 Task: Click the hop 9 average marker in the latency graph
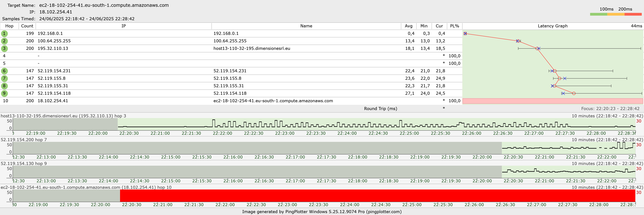pyautogui.click(x=574, y=93)
